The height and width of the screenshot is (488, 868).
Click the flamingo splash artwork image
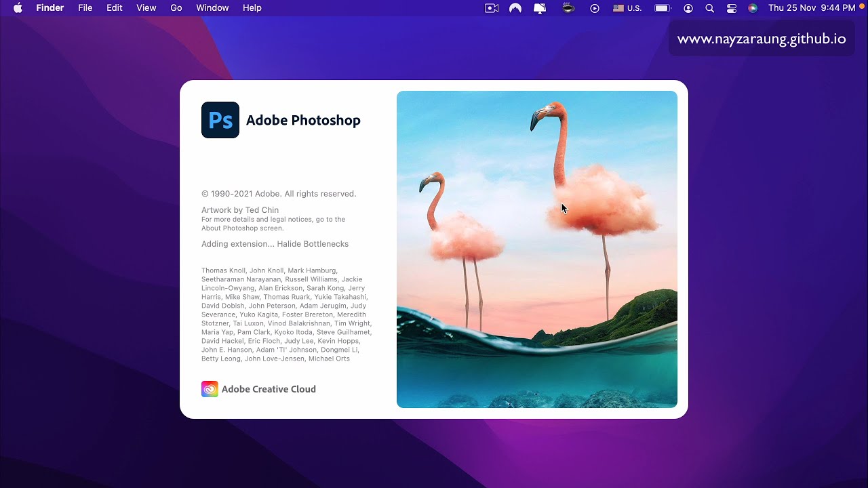pos(537,249)
